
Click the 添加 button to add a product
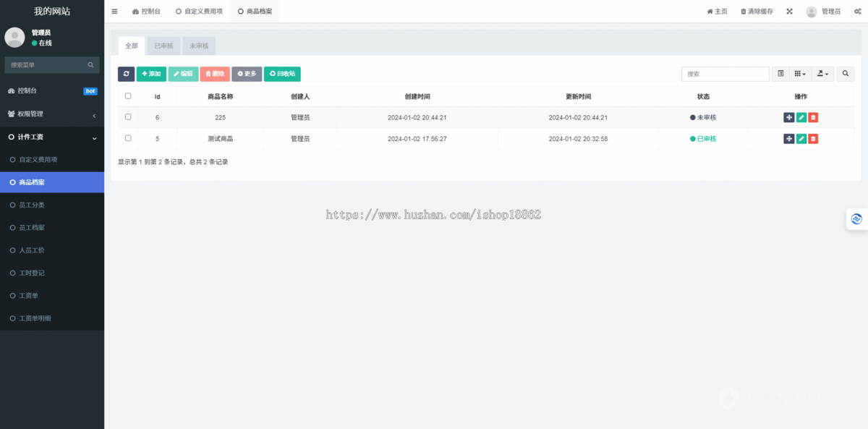[150, 74]
